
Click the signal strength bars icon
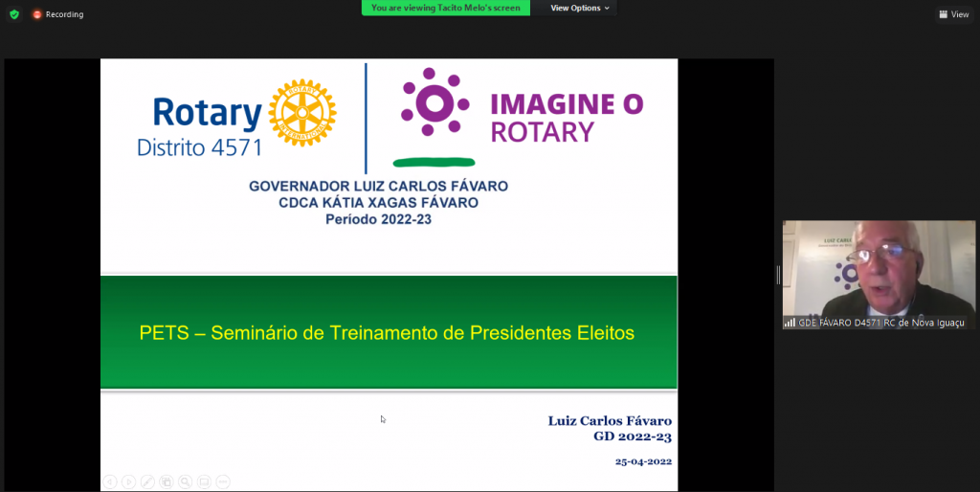click(790, 323)
